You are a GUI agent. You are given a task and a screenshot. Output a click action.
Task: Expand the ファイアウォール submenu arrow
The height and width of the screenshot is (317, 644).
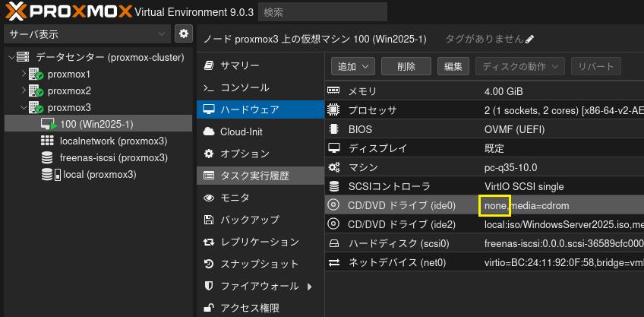pos(309,286)
